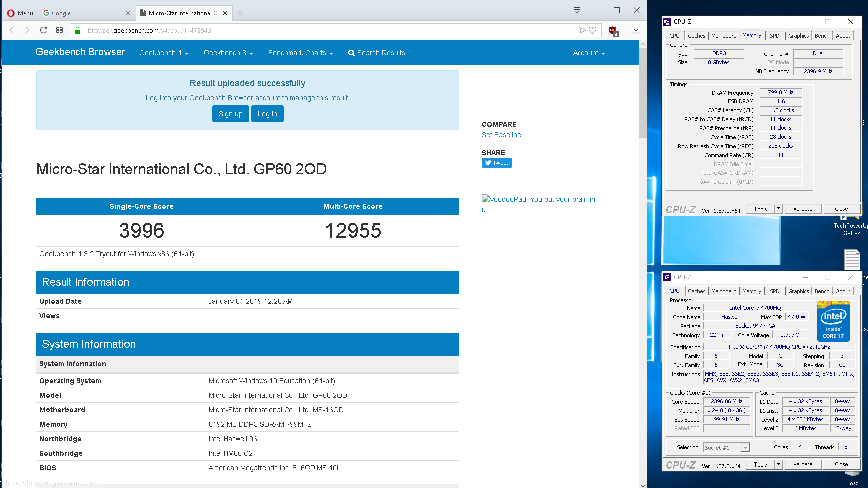Screen dimensions: 868x488
Task: Open the Socket #1 Selection combo box
Action: pyautogui.click(x=726, y=448)
